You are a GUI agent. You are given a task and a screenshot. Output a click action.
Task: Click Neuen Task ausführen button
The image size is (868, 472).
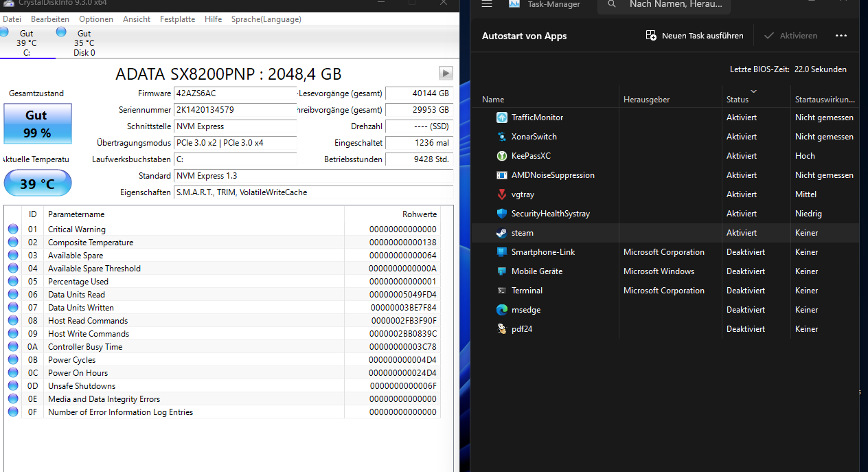[695, 36]
